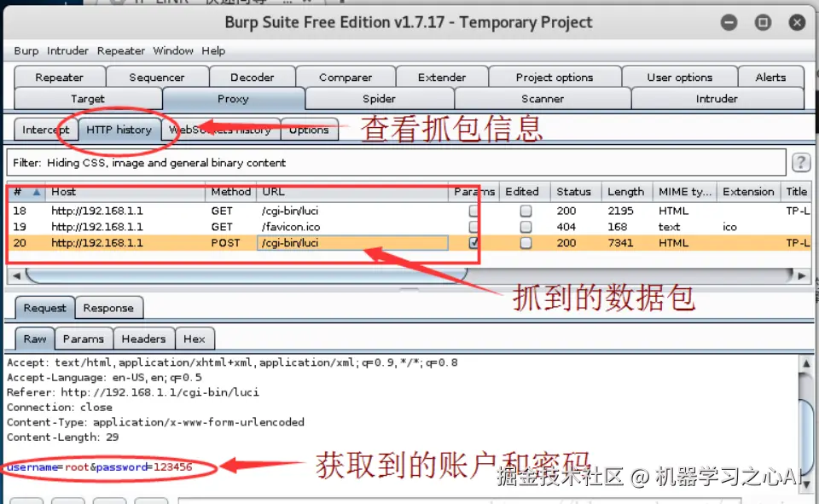Click the Length 7341 cell
Screen dimensions: 819x504
pyautogui.click(x=620, y=243)
